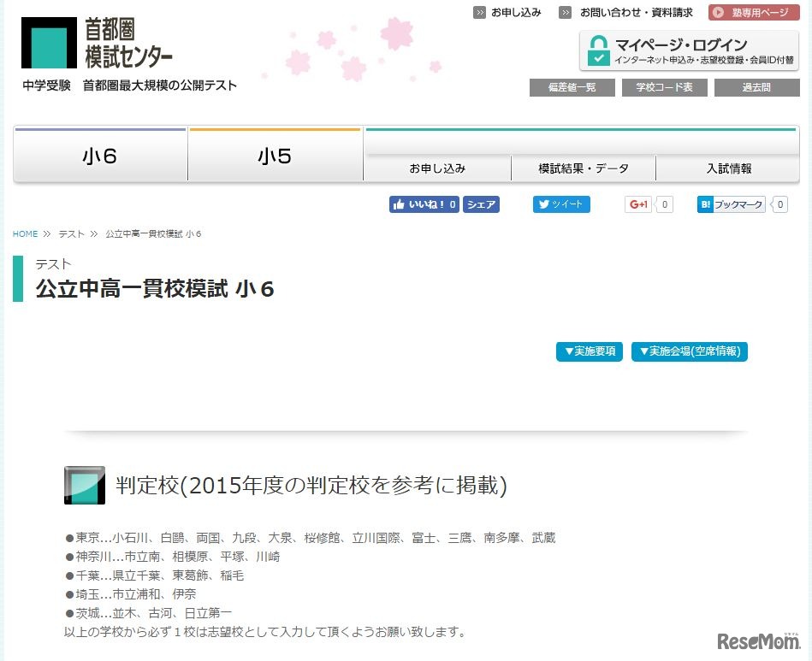Click the Facebook いいね! thumbs-up icon
812x661 pixels.
pyautogui.click(x=400, y=204)
